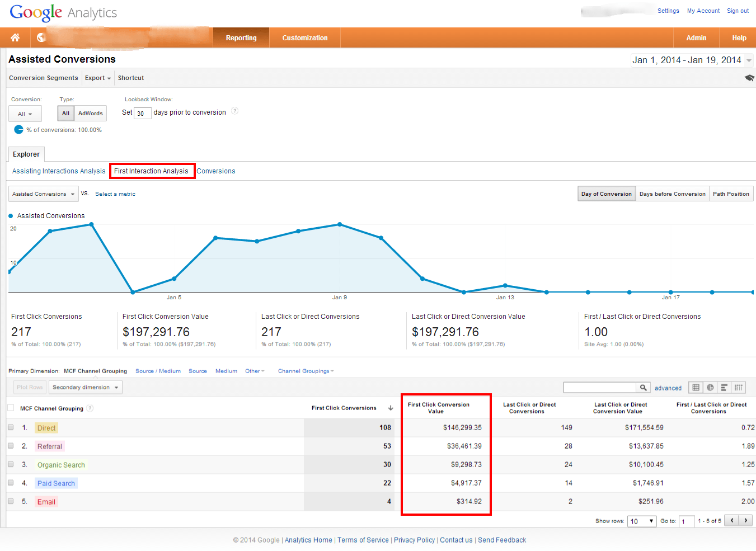Click the globe icon for account selection

pyautogui.click(x=41, y=37)
